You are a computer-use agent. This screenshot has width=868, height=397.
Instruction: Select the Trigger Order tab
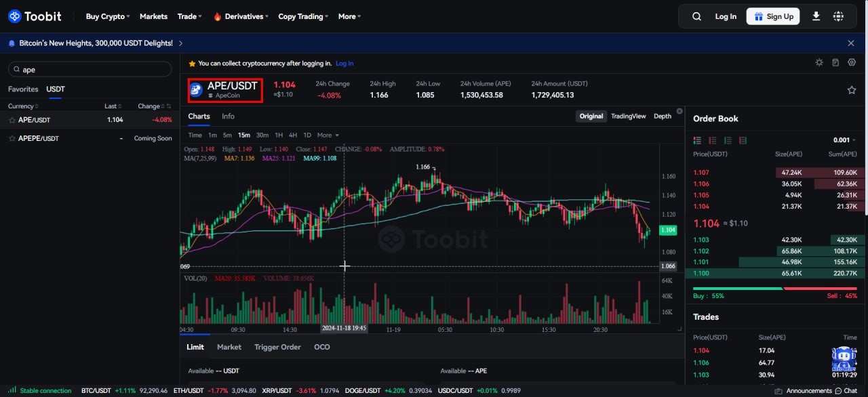tap(277, 347)
